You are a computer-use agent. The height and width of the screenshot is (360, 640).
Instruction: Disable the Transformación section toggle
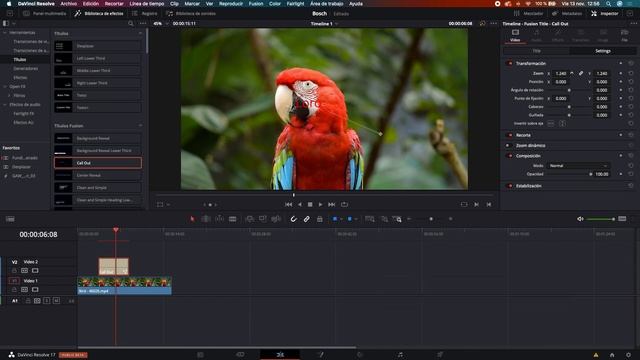tap(509, 64)
